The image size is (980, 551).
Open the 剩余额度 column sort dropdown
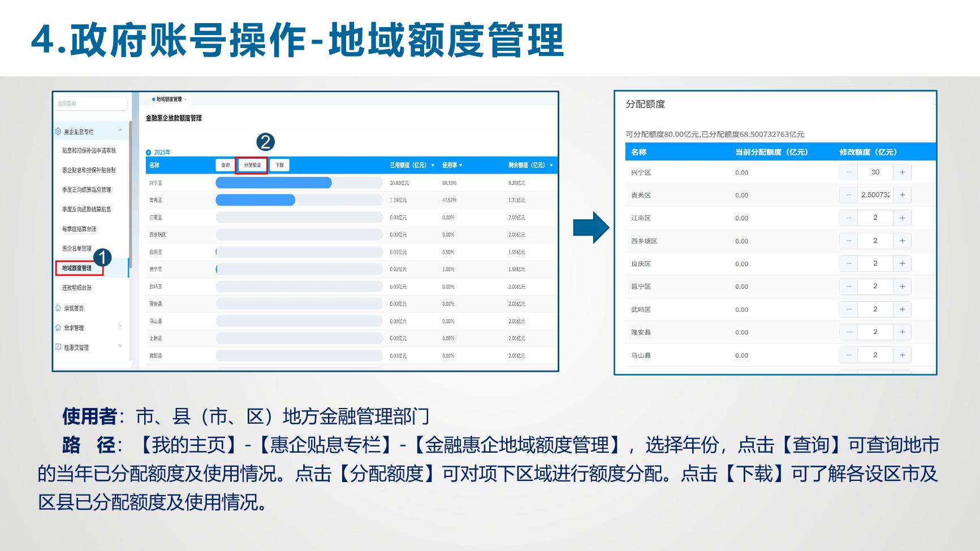click(x=551, y=166)
